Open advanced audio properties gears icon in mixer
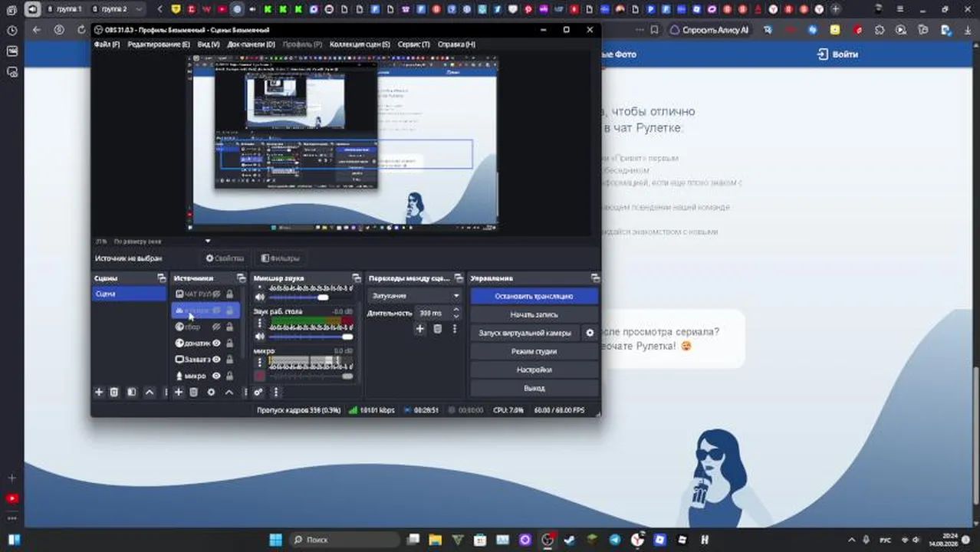980x552 pixels. 258,392
